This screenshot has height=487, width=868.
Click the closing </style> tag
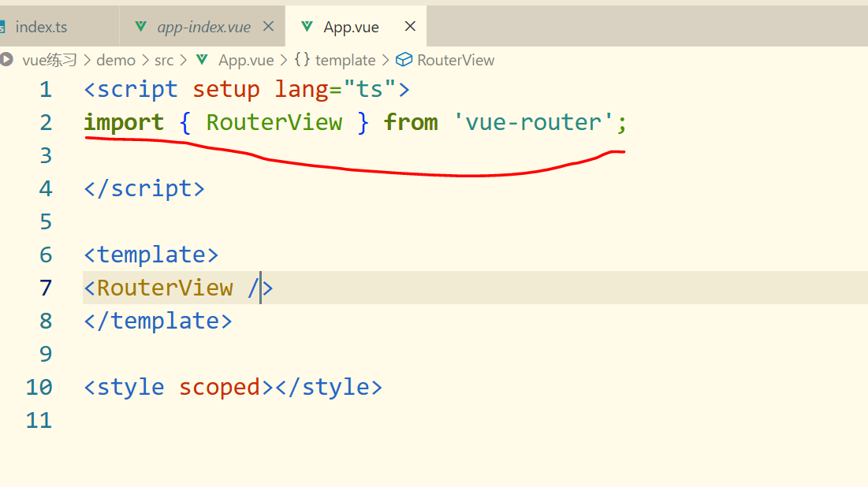tap(329, 388)
